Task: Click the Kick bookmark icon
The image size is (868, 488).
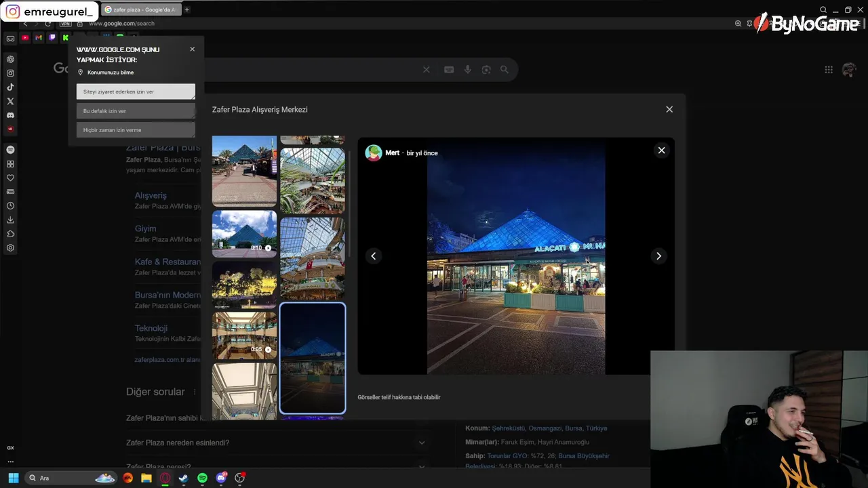Action: coord(66,38)
